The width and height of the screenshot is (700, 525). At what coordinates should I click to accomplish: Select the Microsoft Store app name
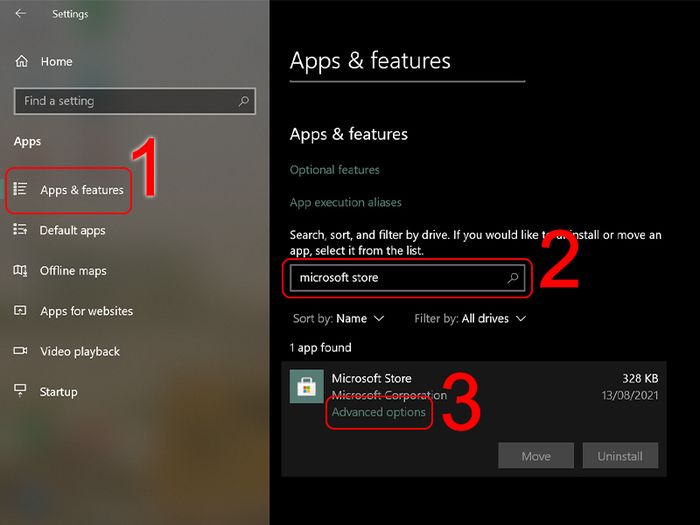[x=371, y=379]
